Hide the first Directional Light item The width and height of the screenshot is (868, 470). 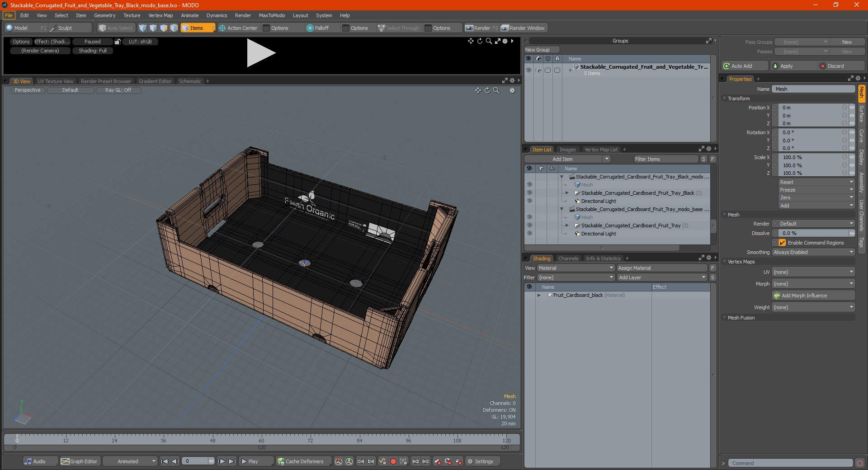pyautogui.click(x=529, y=201)
